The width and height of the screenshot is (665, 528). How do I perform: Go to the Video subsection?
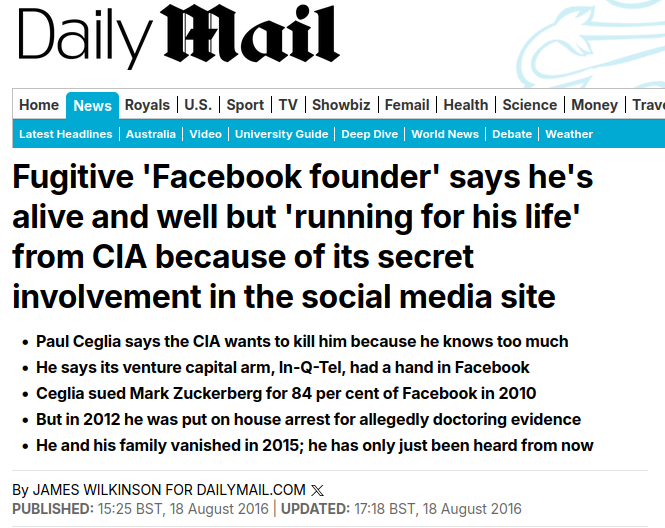pos(206,134)
